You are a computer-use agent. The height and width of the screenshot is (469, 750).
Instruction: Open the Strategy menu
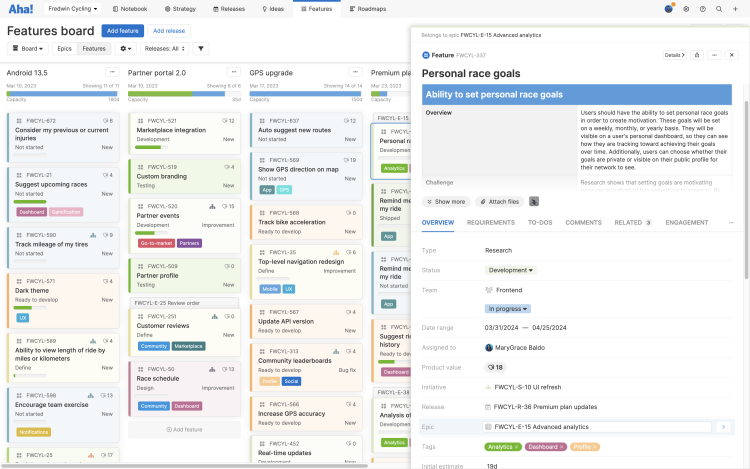point(180,9)
